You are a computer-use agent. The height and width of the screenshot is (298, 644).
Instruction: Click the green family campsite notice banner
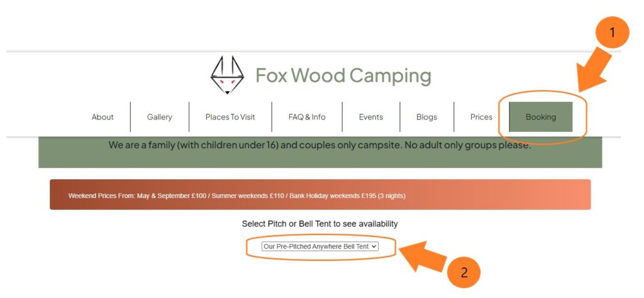(320, 152)
